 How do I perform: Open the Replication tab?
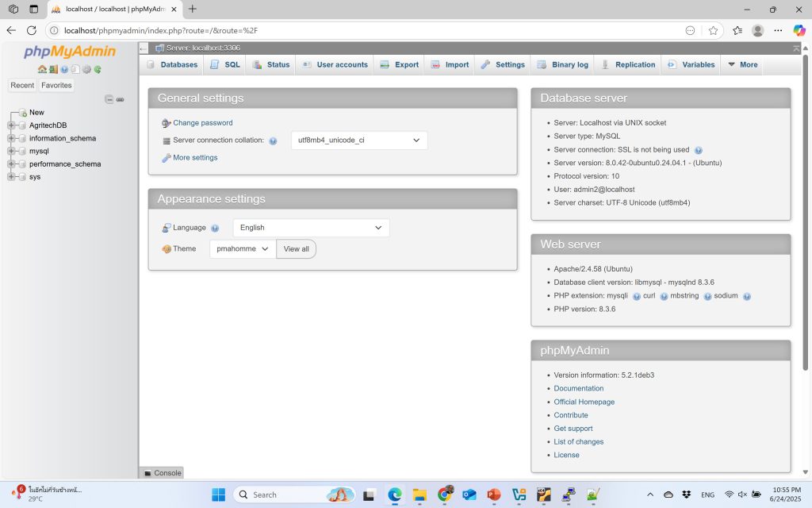click(628, 65)
